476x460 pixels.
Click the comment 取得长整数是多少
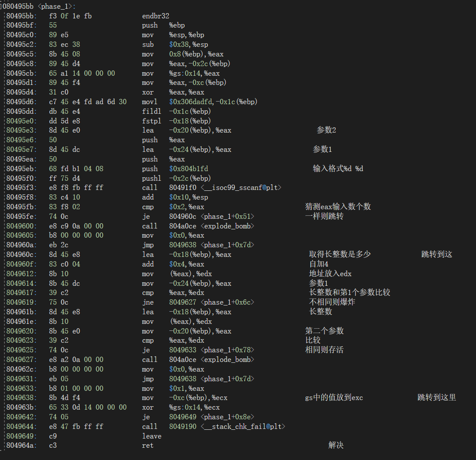tap(339, 254)
